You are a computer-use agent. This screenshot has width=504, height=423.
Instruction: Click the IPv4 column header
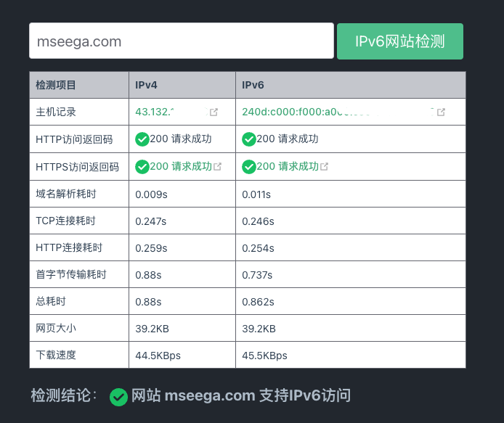click(146, 85)
